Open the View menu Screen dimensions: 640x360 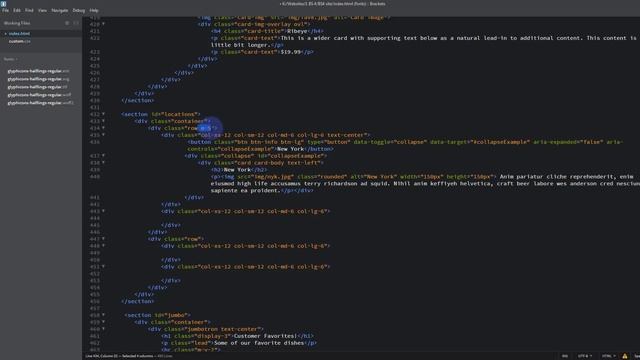[42, 10]
